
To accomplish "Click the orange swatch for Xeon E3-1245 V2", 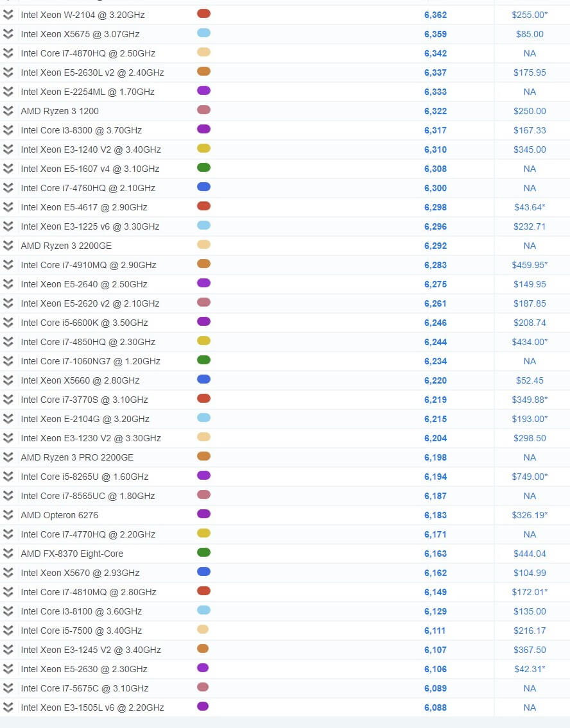I will coord(203,648).
